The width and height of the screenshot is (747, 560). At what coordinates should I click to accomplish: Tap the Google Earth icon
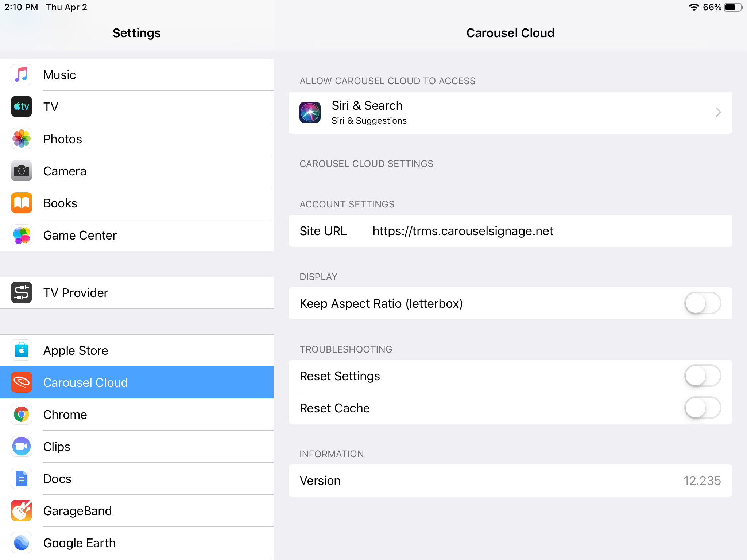point(22,543)
